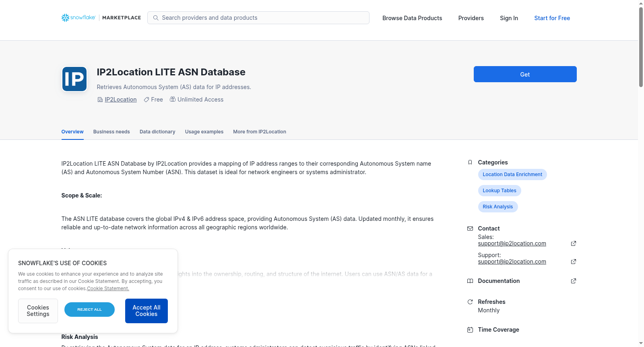Switch to Usage examples tab

(x=204, y=132)
